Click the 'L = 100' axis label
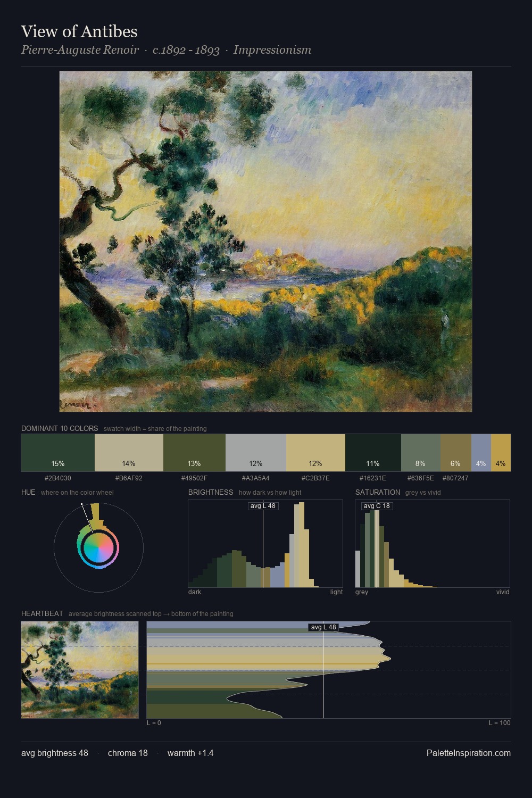 click(x=500, y=723)
